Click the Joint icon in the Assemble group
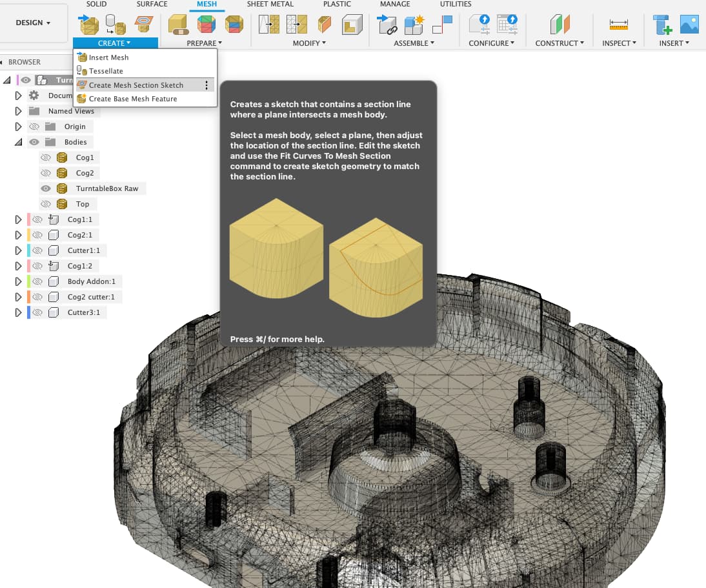 pos(387,25)
